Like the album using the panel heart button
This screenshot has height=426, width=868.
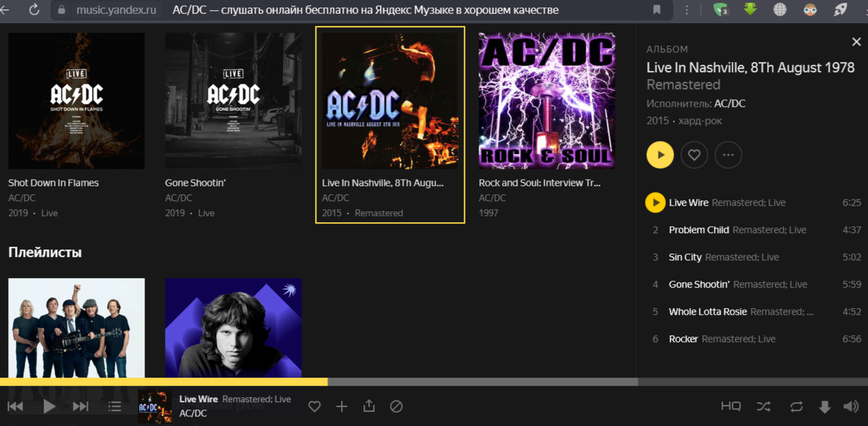pyautogui.click(x=694, y=155)
